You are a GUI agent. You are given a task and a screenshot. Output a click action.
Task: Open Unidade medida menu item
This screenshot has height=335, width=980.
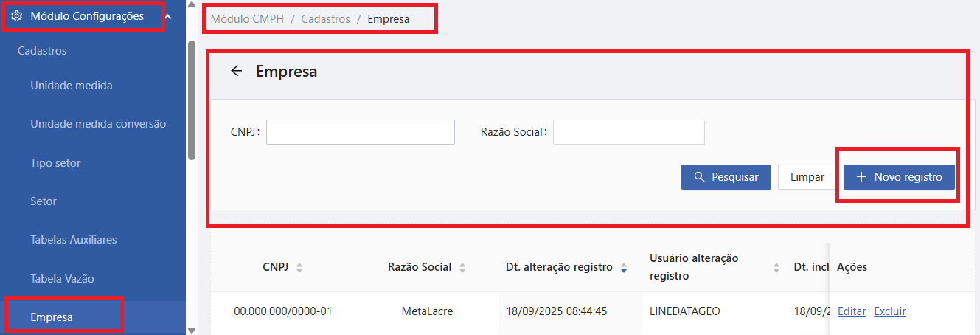coord(72,86)
